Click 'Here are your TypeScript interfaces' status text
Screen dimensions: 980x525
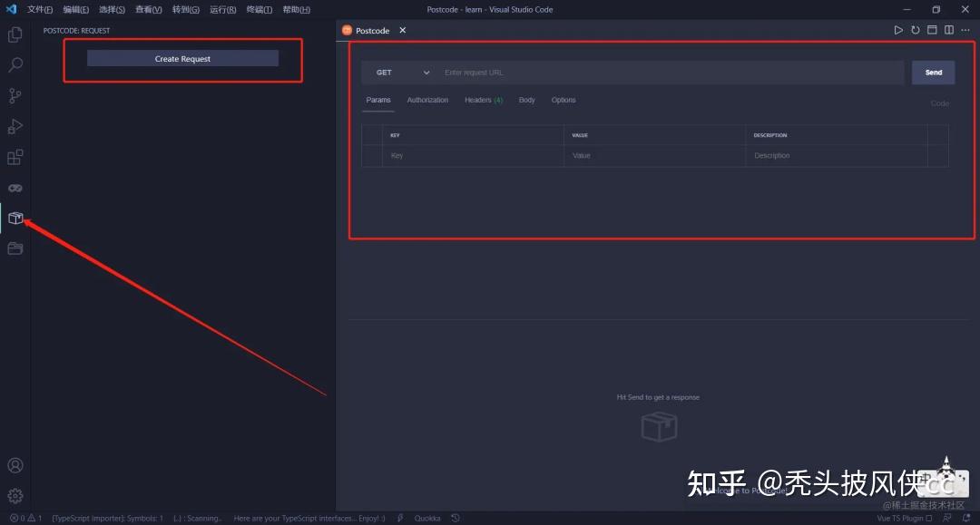pyautogui.click(x=309, y=518)
